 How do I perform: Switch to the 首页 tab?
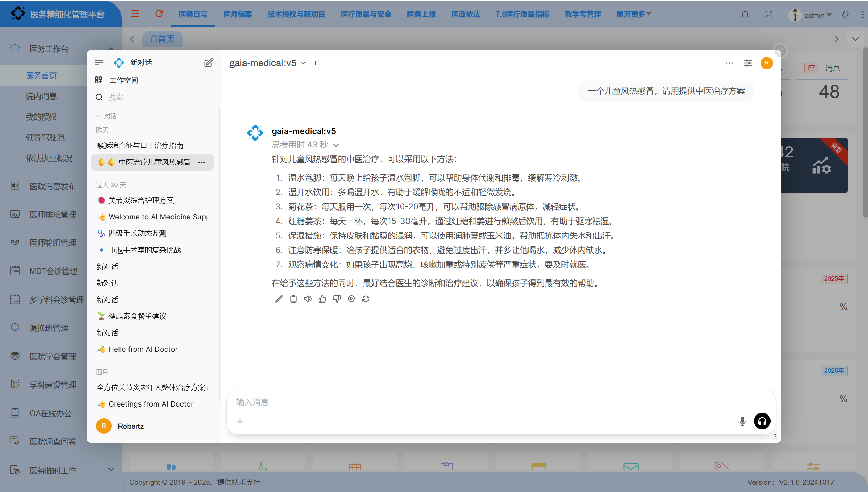coord(162,39)
